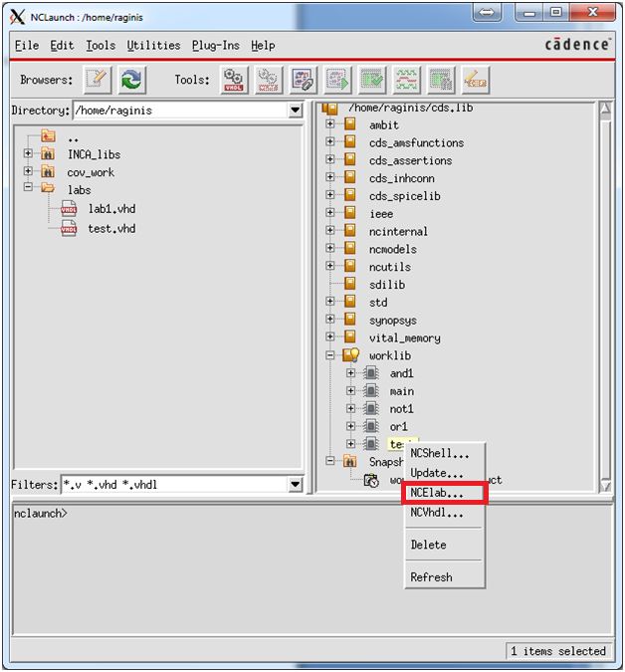Click the Snapshots folder icon
The image size is (625, 672).
click(x=350, y=462)
